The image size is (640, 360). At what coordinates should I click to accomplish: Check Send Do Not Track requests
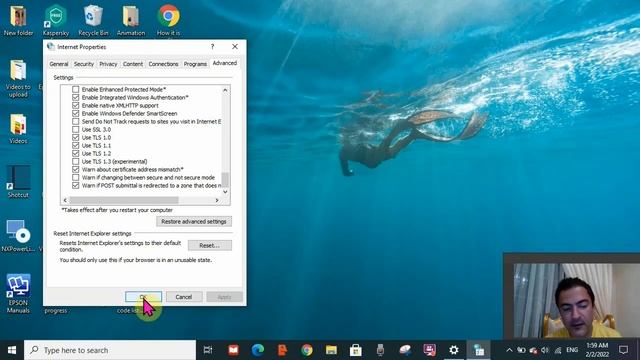coord(76,121)
